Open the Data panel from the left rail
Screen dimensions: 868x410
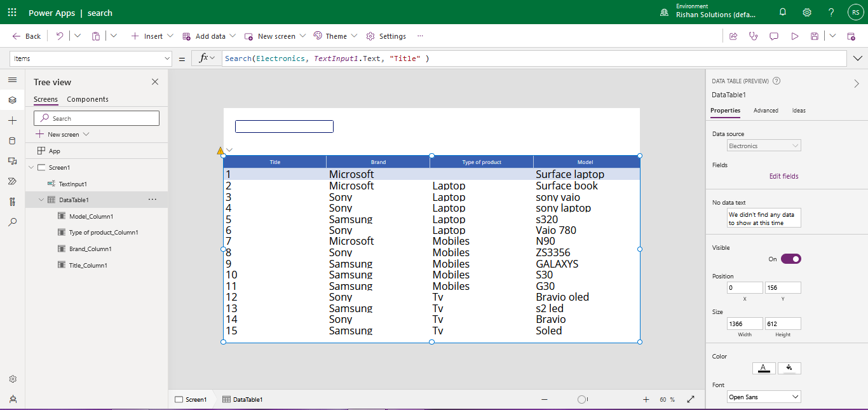12,140
